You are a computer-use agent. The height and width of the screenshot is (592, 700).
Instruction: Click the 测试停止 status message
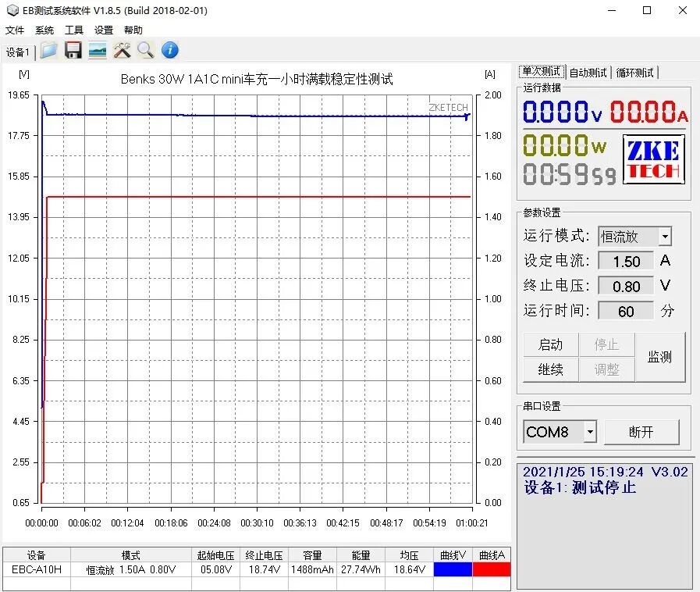[604, 487]
